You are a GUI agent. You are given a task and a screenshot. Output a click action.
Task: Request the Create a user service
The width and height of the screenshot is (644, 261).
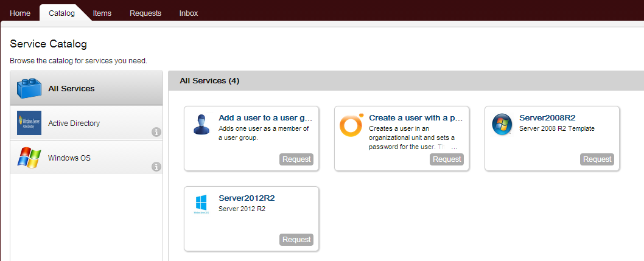[x=447, y=159]
